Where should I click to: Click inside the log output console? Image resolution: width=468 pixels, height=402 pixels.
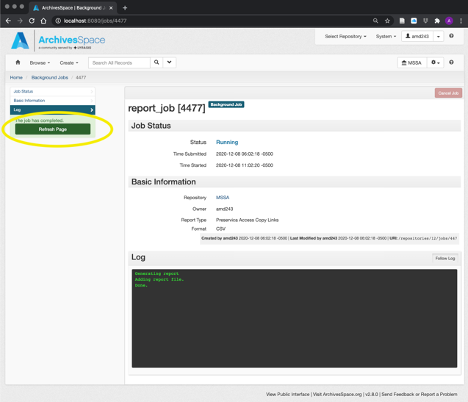pos(294,318)
